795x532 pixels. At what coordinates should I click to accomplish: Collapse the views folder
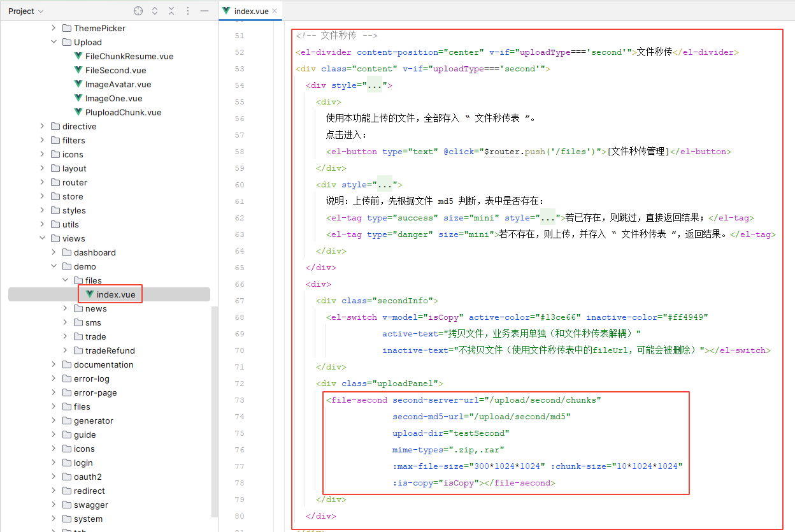pos(43,238)
